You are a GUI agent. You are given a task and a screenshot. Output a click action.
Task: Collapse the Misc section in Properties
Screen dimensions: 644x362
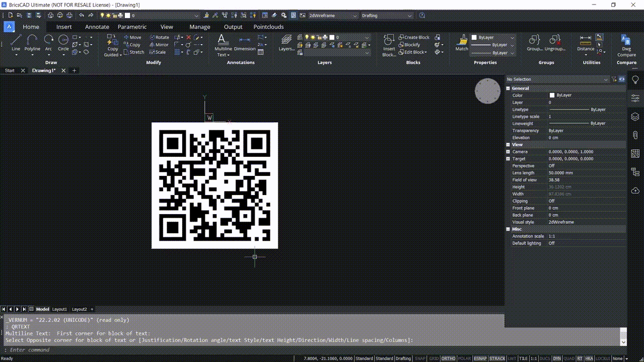click(508, 229)
